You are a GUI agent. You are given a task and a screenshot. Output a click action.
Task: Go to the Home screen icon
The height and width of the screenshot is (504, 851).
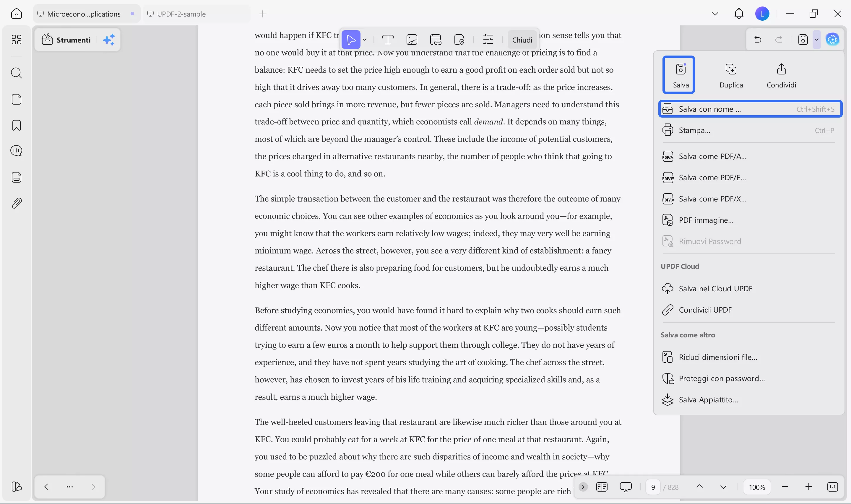(16, 14)
